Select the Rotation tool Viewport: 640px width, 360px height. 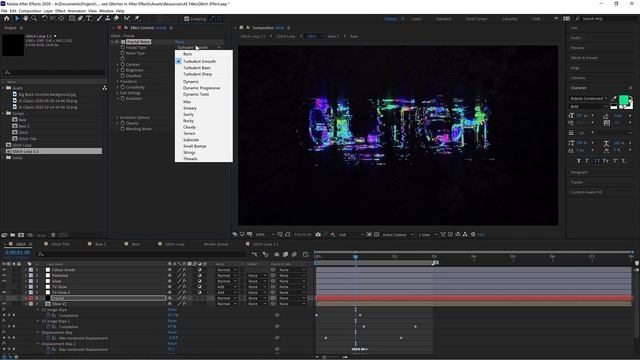(x=44, y=18)
